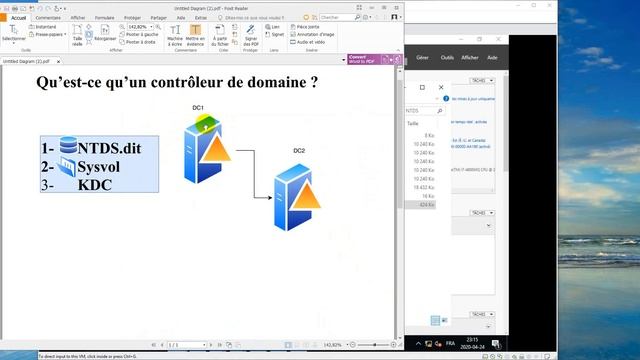Image resolution: width=640 pixels, height=360 pixels.
Task: Go to next page in the status bar
Action: [x=211, y=345]
